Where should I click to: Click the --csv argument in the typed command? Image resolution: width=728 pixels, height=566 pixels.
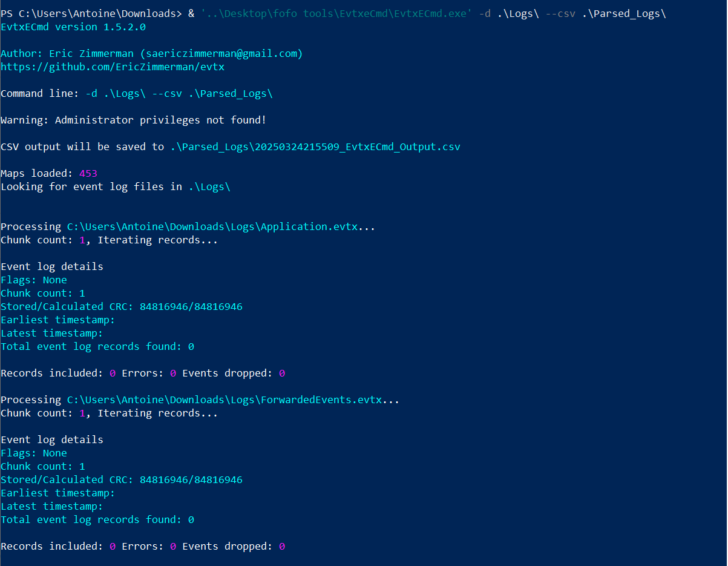[560, 14]
